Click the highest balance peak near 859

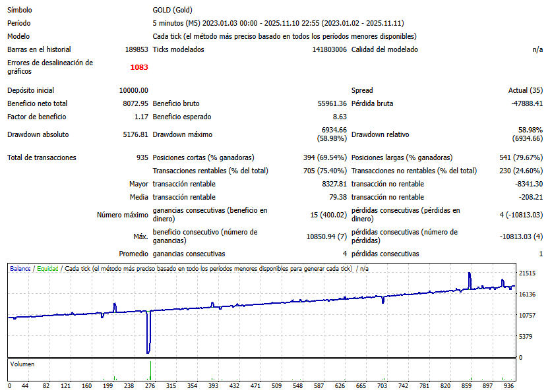click(x=470, y=275)
